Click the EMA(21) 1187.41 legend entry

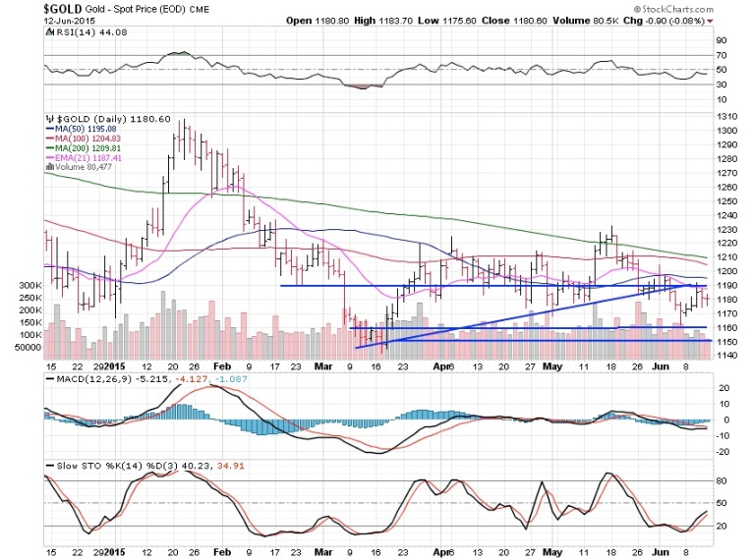click(84, 157)
